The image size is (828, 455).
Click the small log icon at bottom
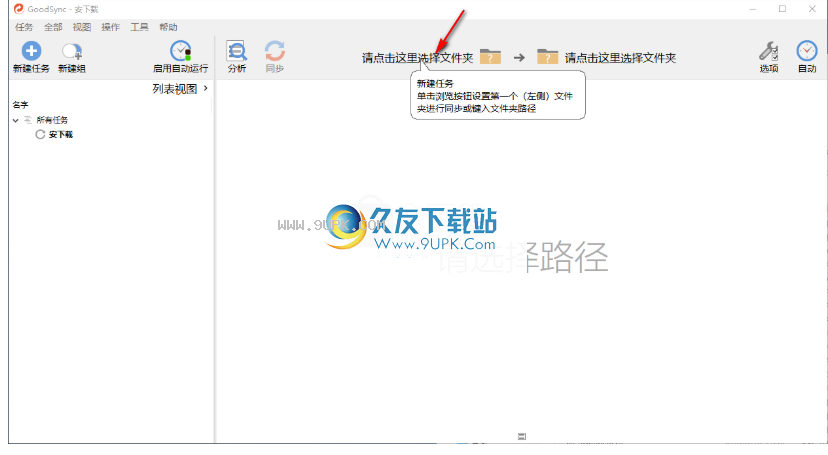tap(522, 436)
